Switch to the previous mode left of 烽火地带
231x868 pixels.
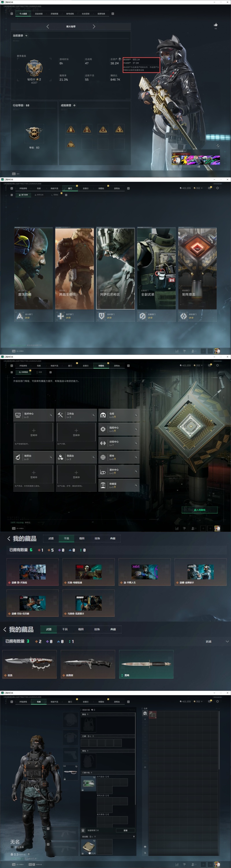48,26
